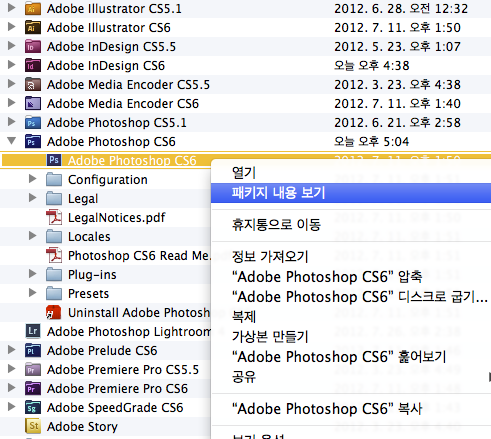Screen dimensions: 491x439
Task: Click the Adobe Story app icon
Action: [x=33, y=426]
